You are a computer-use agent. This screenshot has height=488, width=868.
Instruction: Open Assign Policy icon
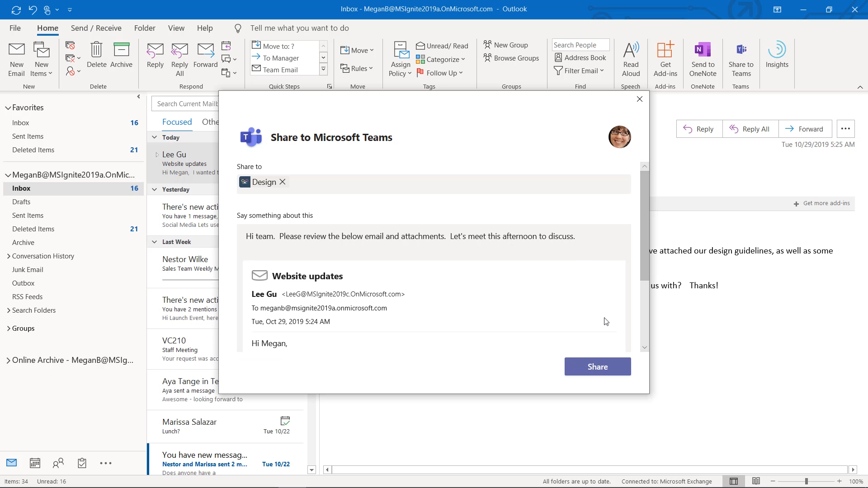401,50
